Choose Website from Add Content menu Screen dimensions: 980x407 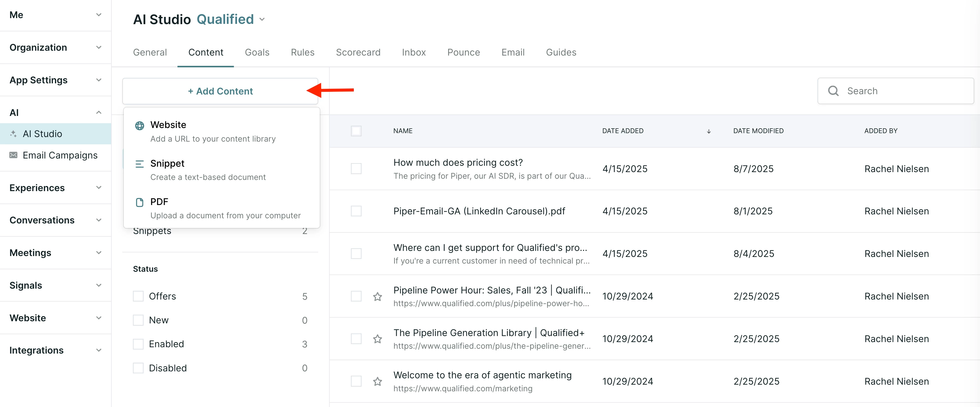(x=221, y=132)
